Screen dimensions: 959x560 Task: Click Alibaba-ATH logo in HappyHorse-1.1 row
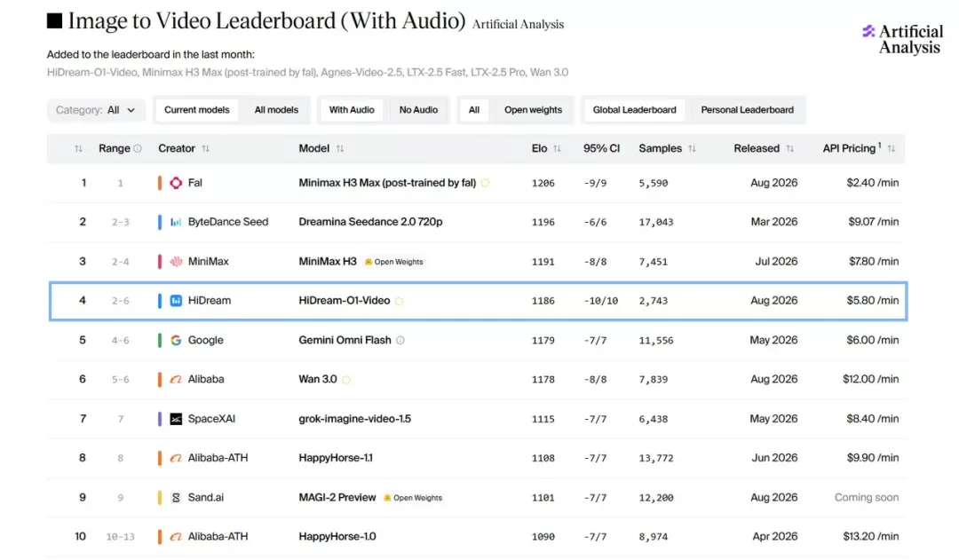click(176, 458)
